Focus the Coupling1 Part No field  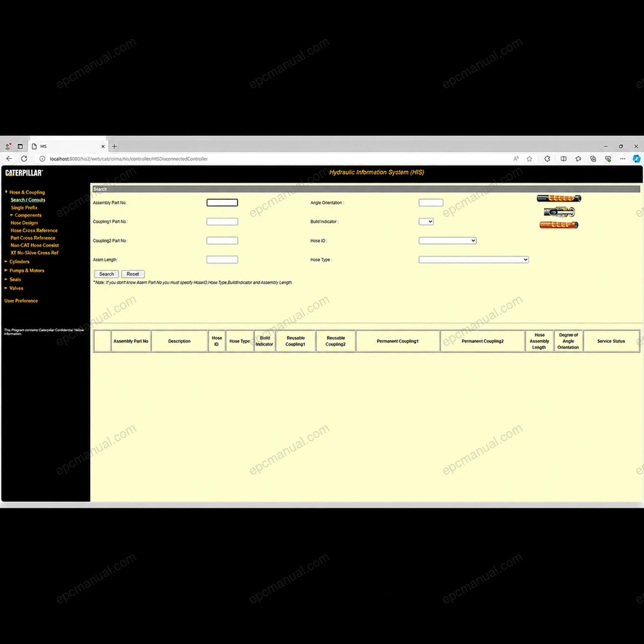click(222, 222)
